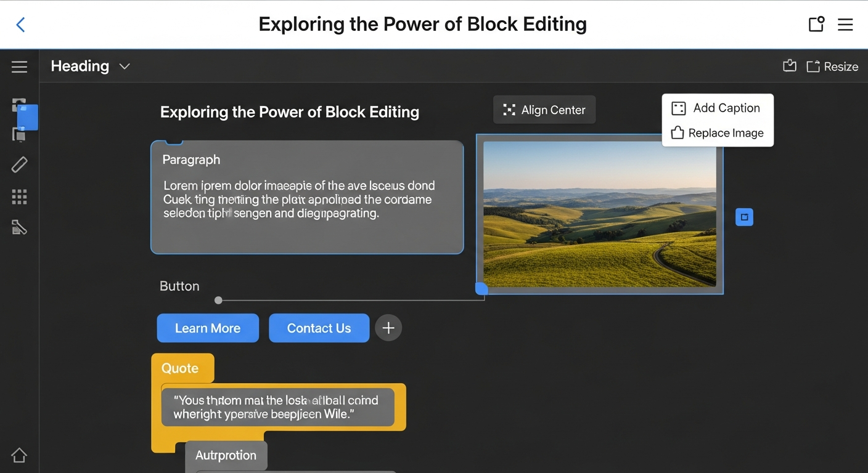Click the folder icon left of Resize
This screenshot has width=868, height=473.
point(789,66)
